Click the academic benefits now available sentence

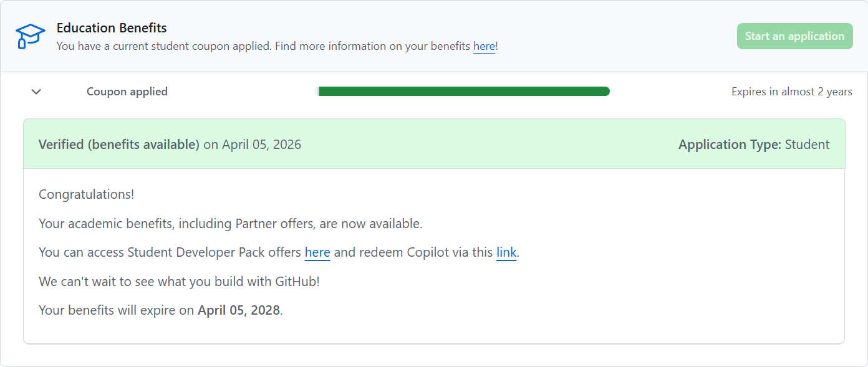click(x=231, y=224)
